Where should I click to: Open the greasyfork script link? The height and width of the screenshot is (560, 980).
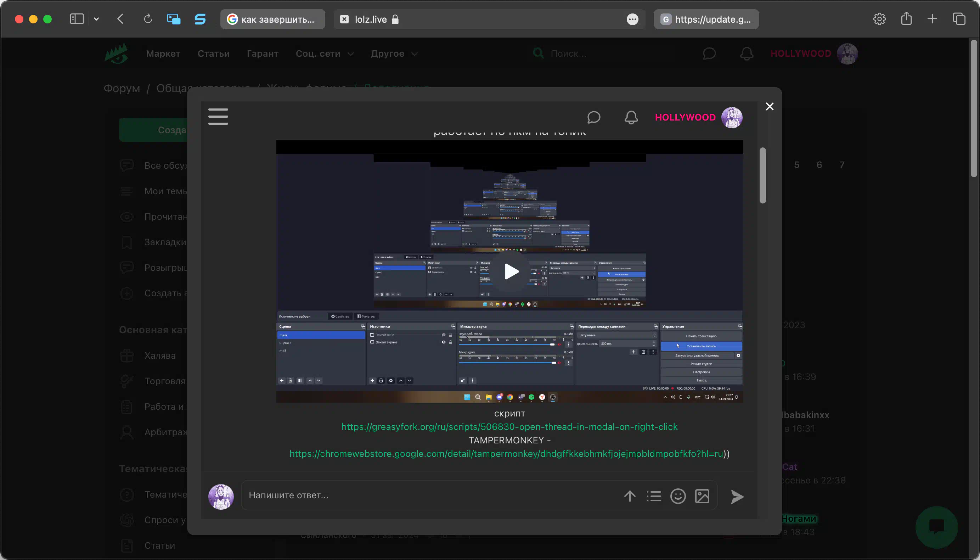pos(509,426)
